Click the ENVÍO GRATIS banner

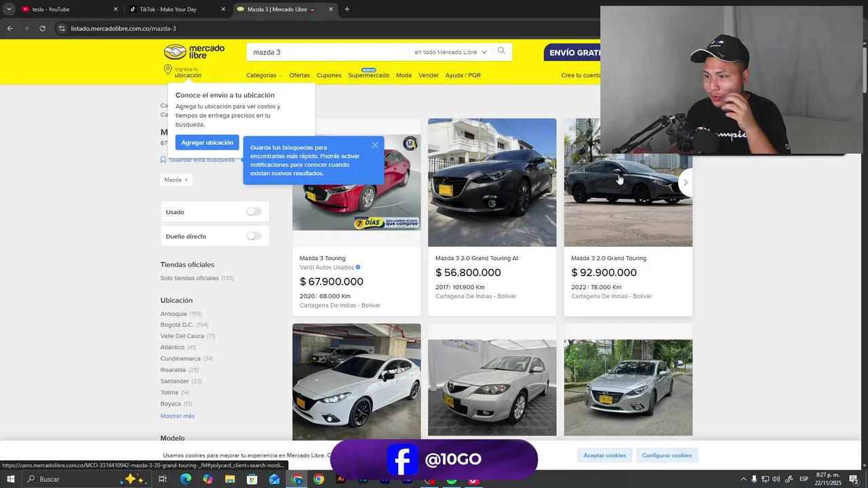pos(572,52)
